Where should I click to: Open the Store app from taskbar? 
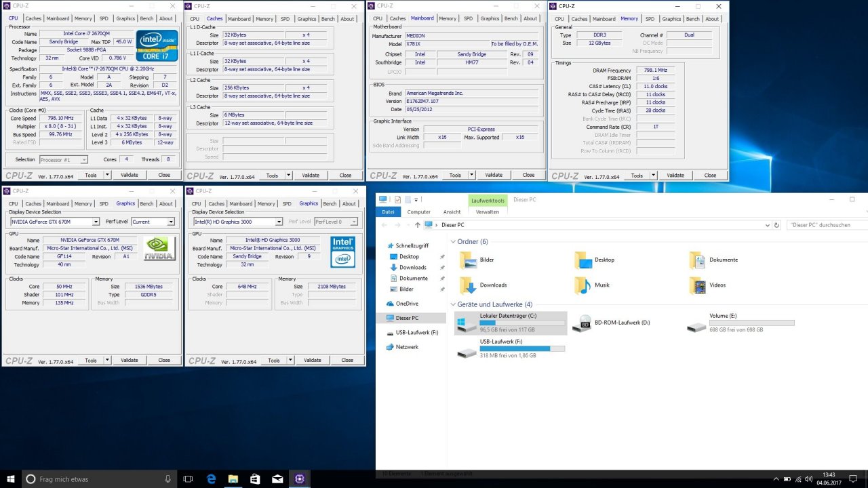click(x=255, y=479)
